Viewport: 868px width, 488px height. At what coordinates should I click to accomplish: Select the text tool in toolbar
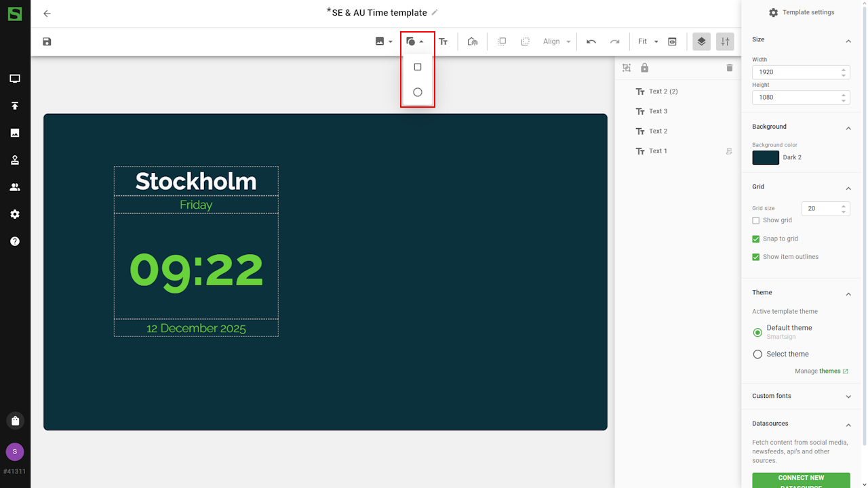pyautogui.click(x=443, y=42)
